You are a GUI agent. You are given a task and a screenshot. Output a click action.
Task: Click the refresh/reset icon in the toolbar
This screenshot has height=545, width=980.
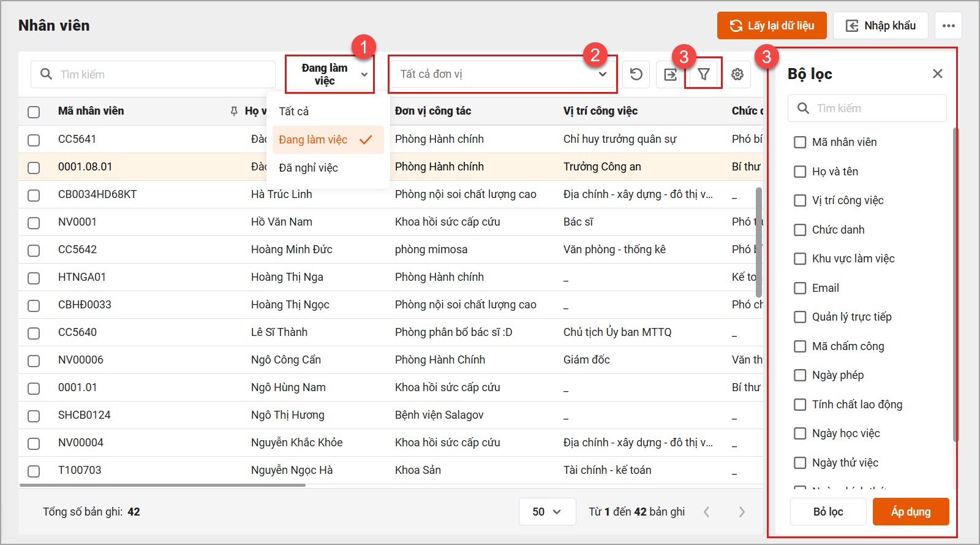(636, 74)
